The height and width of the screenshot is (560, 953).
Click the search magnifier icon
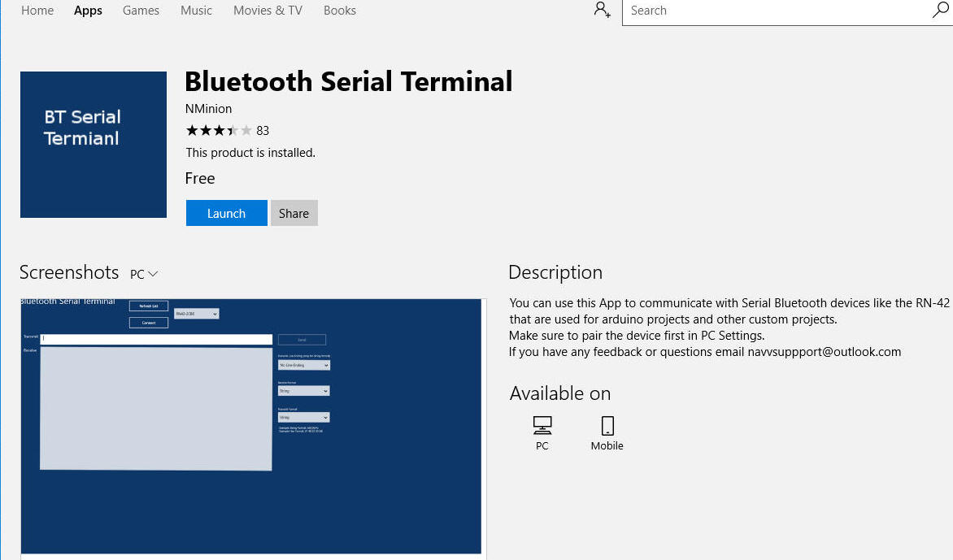pos(940,11)
